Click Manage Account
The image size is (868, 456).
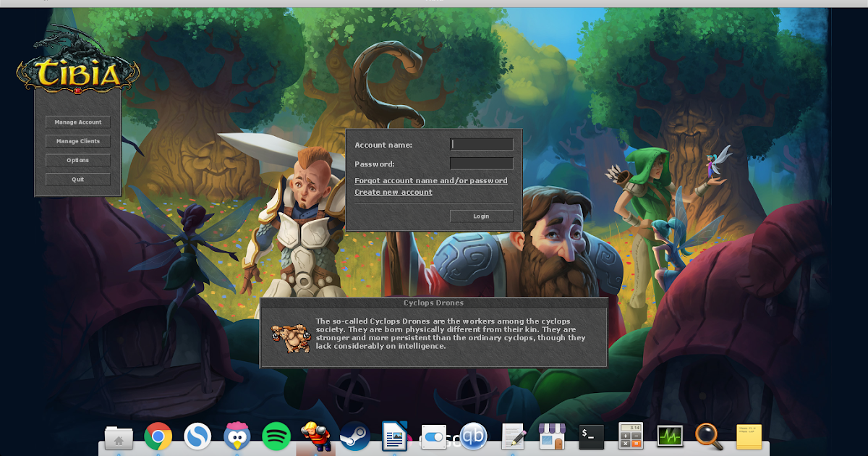(77, 122)
